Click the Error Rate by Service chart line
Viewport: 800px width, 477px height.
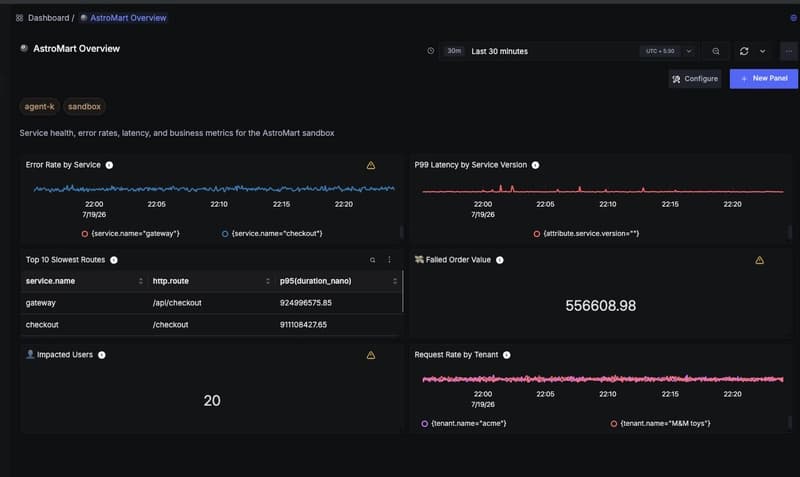click(214, 189)
